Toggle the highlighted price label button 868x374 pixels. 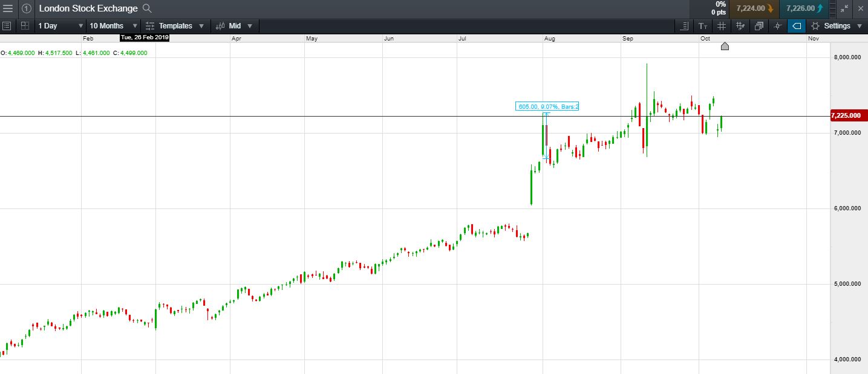coord(797,26)
